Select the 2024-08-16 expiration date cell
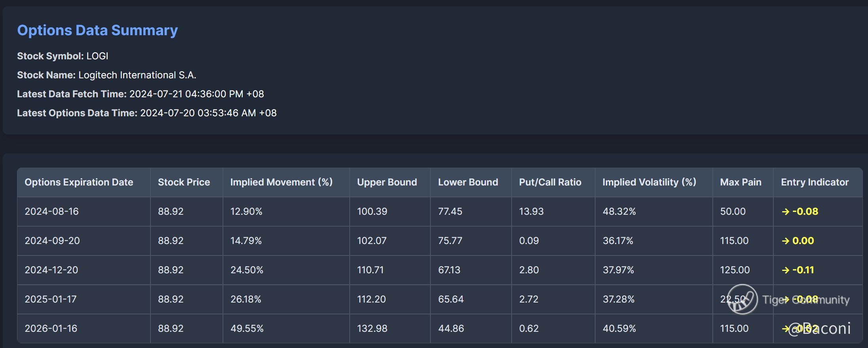 [52, 212]
